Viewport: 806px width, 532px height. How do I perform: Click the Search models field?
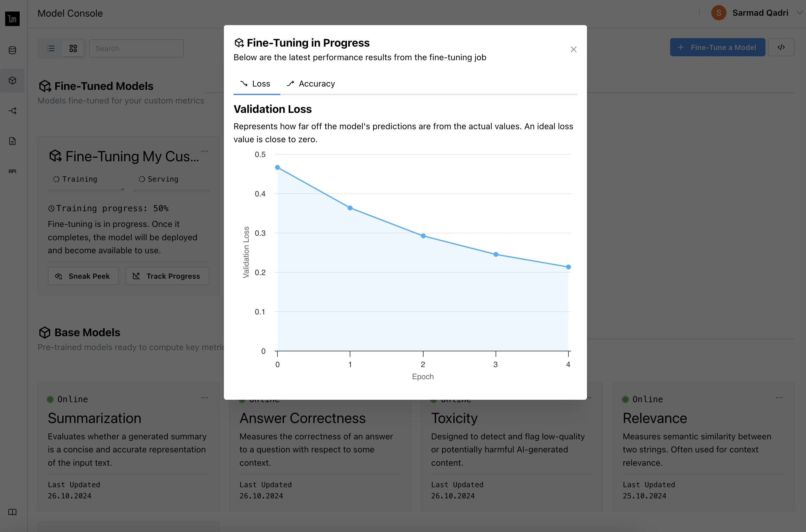pos(136,48)
